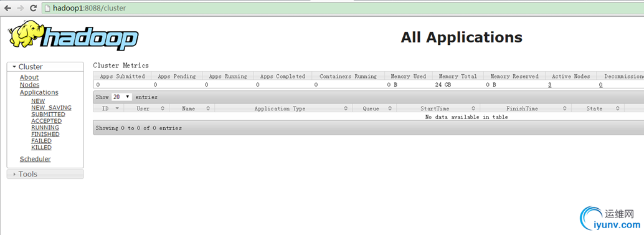
Task: Open the Applications link in the sidebar
Action: (x=39, y=92)
